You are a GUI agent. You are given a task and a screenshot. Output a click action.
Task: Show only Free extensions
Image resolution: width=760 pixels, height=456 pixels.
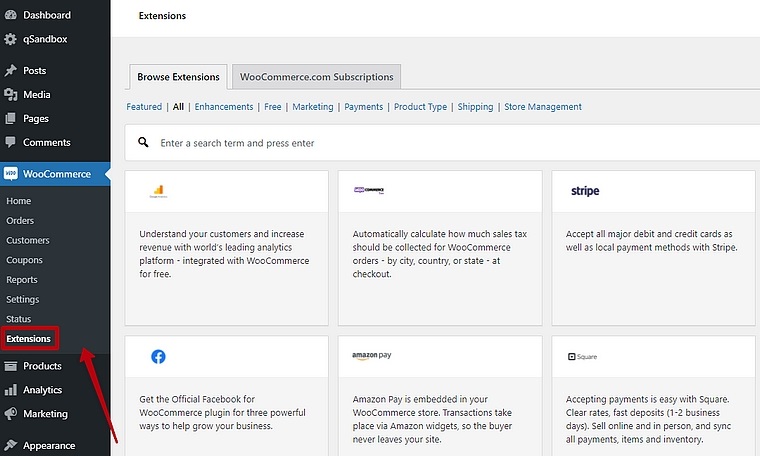[272, 107]
